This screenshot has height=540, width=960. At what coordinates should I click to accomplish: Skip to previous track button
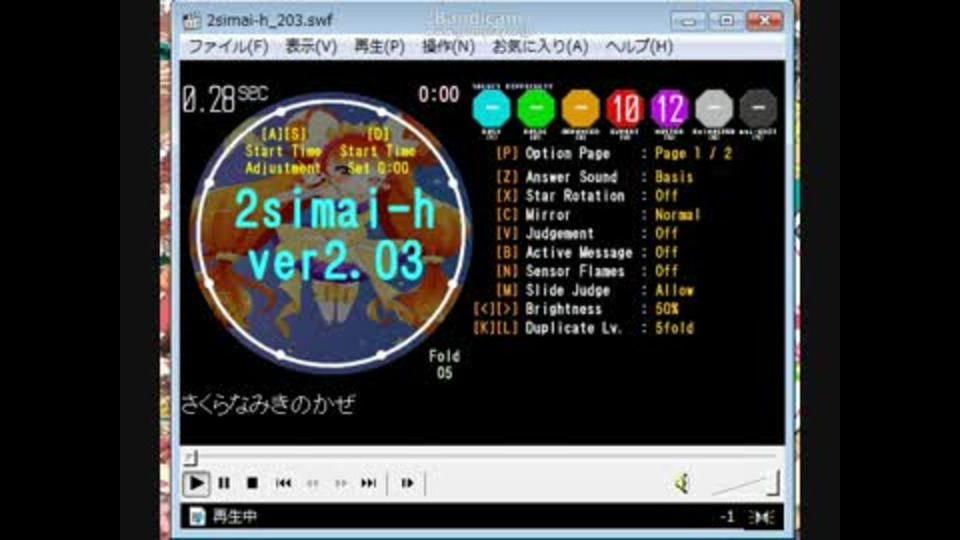click(283, 483)
